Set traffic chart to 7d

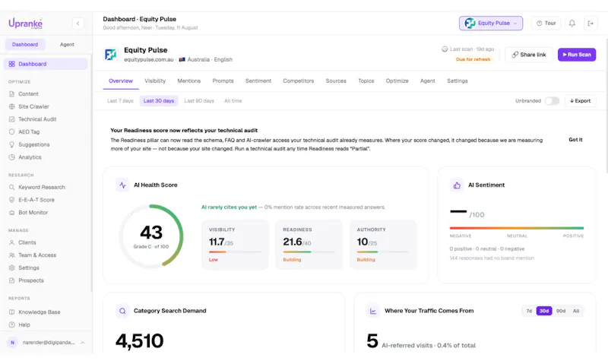[529, 311]
